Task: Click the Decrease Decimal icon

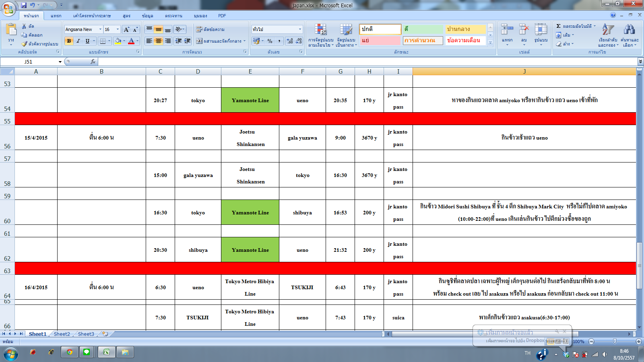Action: tap(298, 41)
